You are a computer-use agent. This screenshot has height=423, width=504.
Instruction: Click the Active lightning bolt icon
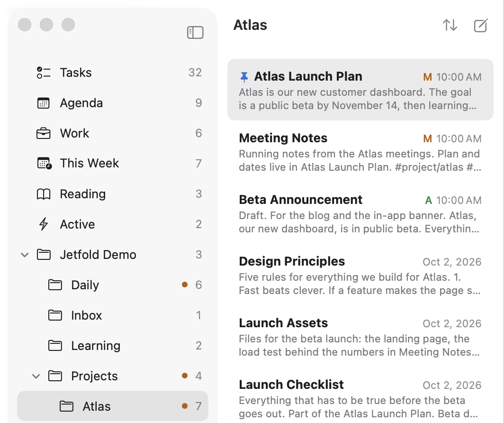pyautogui.click(x=44, y=224)
